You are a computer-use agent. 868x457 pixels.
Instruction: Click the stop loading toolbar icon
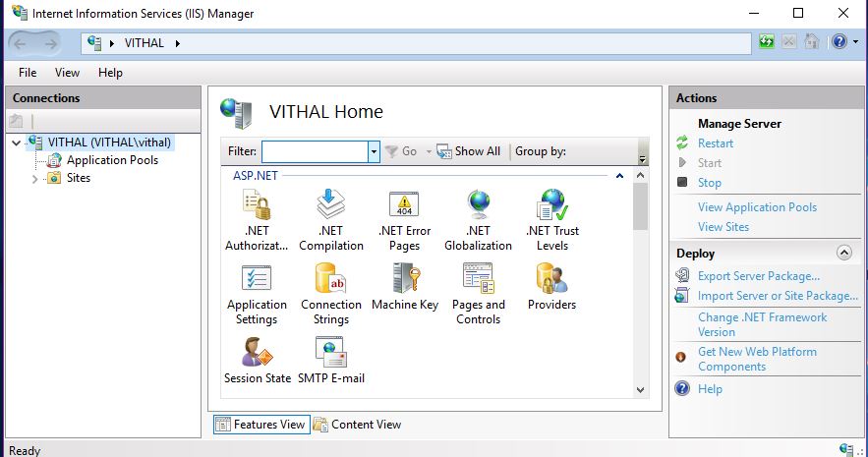(788, 41)
